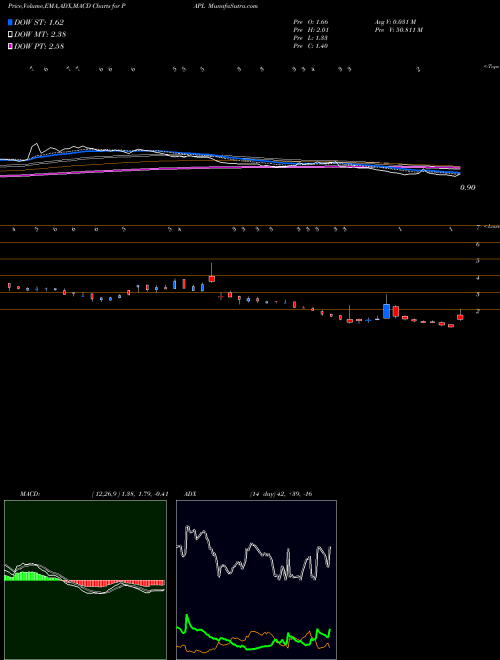
Task: Click the chart title 'Price,Volume,EMA,ADX,MACD Charts for P'
Action: (x=66, y=6)
